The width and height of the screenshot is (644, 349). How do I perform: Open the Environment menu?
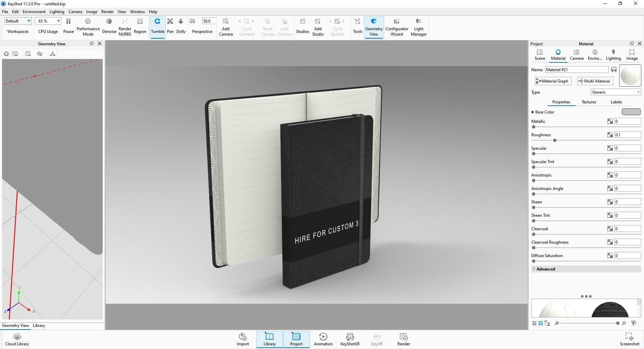point(34,11)
